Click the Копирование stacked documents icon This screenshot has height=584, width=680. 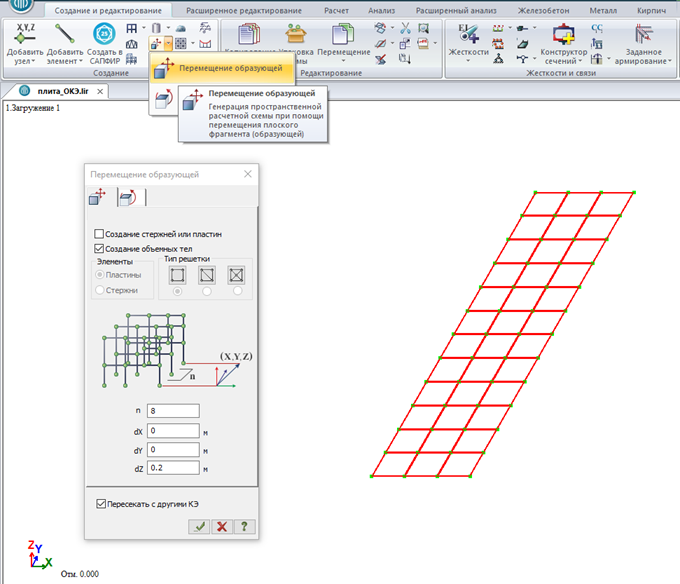pos(249,34)
